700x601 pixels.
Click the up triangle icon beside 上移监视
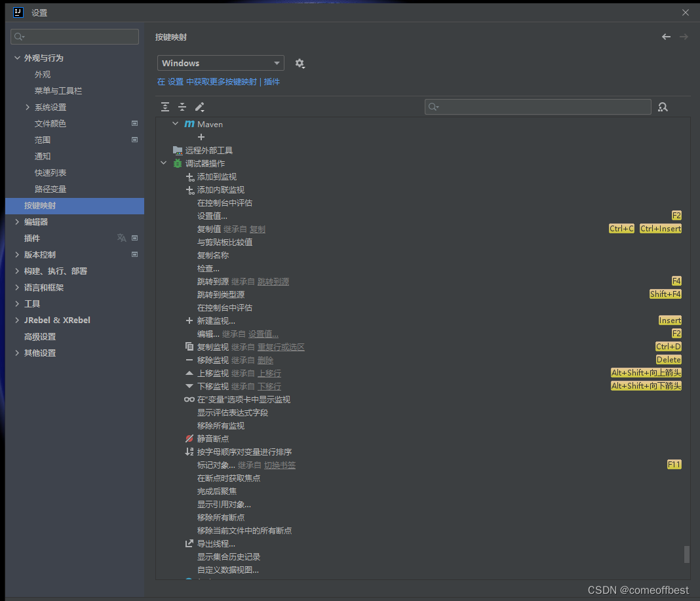coord(189,373)
